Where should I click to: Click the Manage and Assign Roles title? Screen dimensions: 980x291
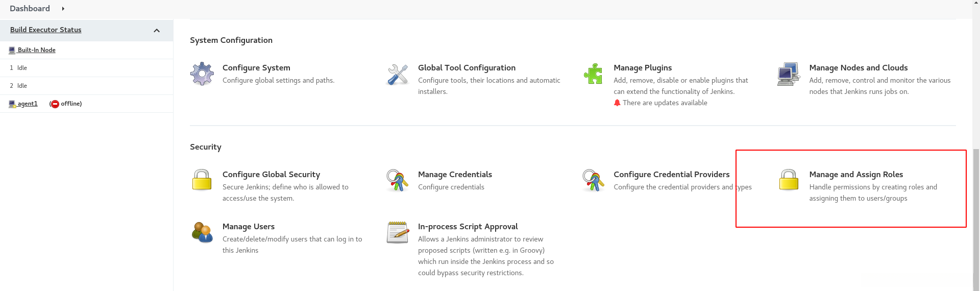point(856,175)
